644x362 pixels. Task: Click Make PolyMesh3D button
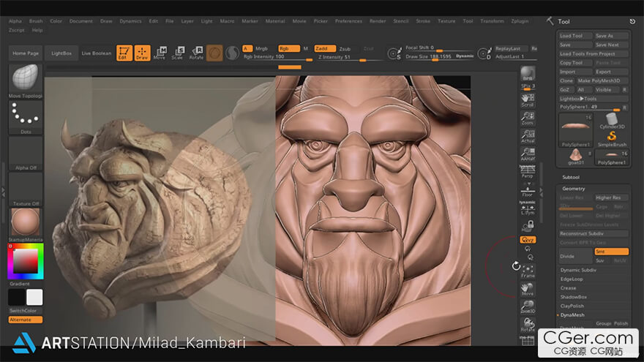tap(602, 81)
